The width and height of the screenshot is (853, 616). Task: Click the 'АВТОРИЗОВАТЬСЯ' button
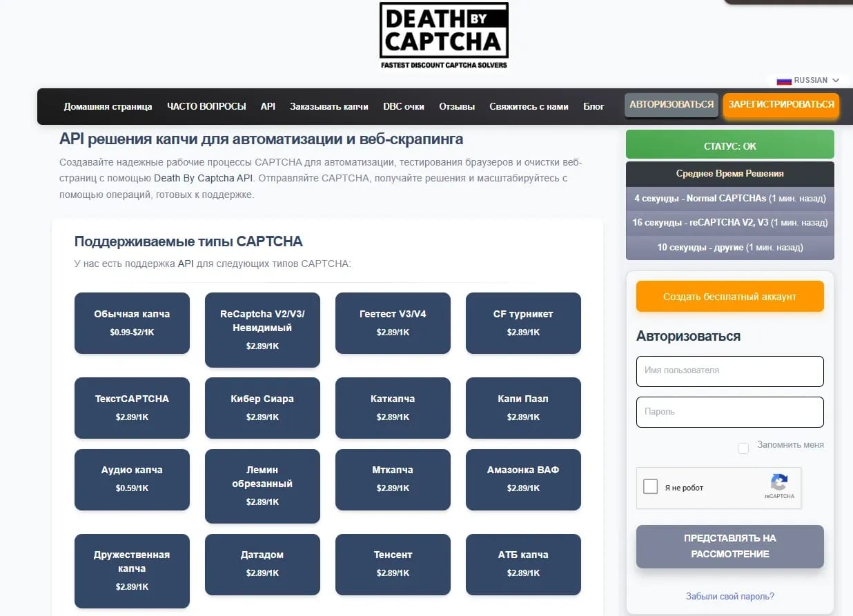pos(671,105)
